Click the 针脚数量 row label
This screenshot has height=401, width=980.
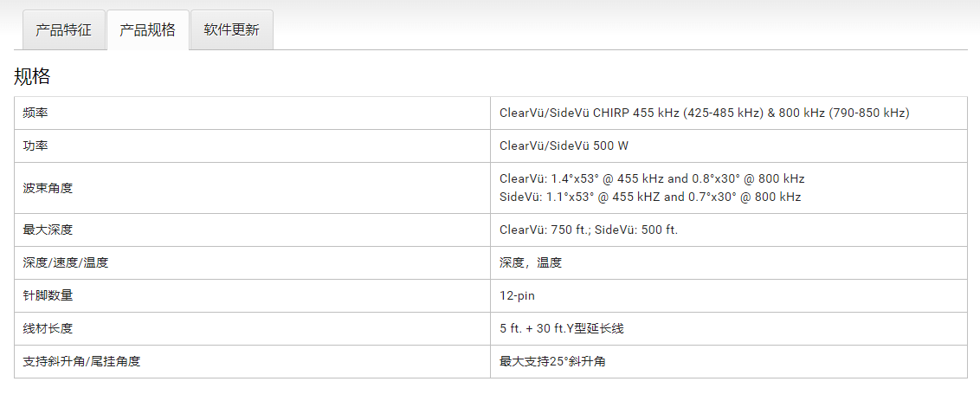pos(48,295)
